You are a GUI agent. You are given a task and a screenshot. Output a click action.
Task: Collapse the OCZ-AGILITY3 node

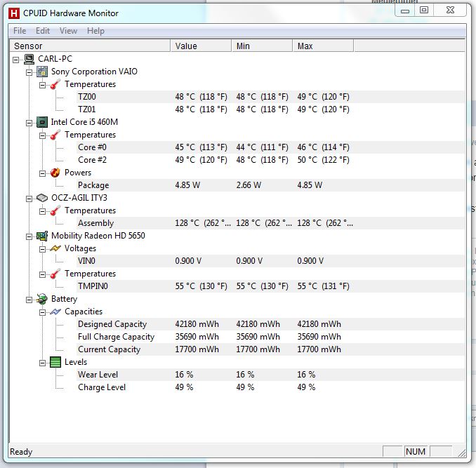(x=29, y=199)
